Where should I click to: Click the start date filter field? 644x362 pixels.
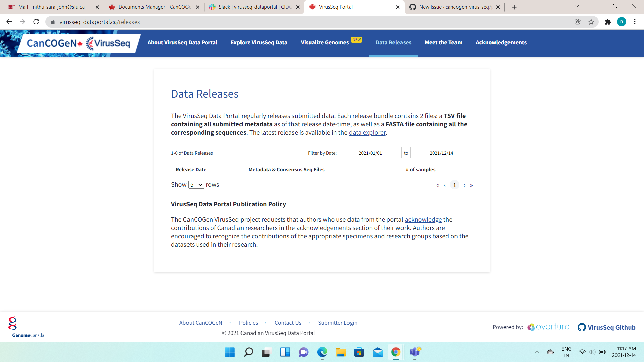click(x=370, y=153)
